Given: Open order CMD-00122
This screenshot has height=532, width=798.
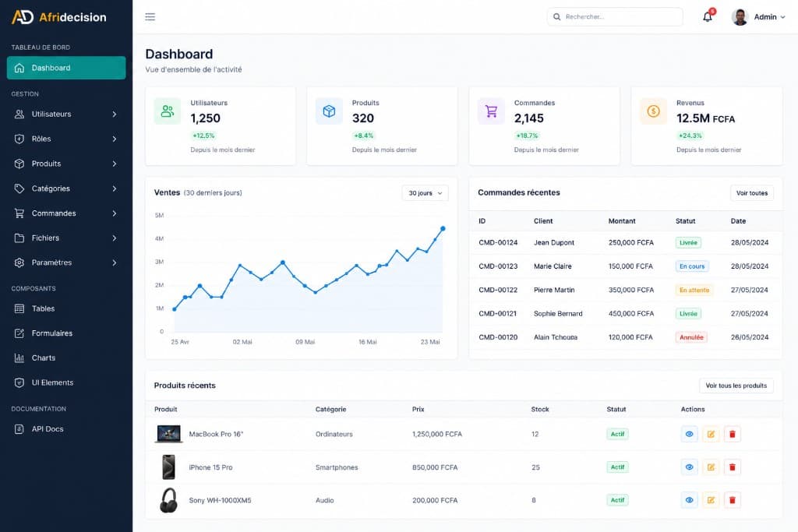Looking at the screenshot, I should pyautogui.click(x=498, y=290).
